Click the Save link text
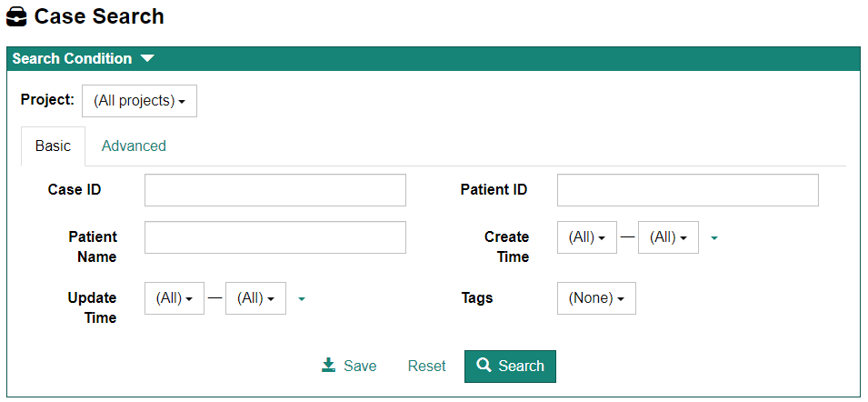Screen dimensions: 868x402 pos(360,366)
